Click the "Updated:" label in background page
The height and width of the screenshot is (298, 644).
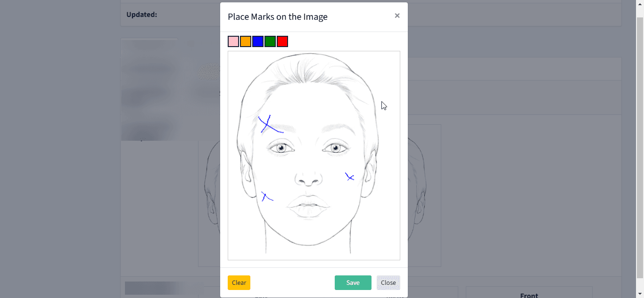[141, 15]
